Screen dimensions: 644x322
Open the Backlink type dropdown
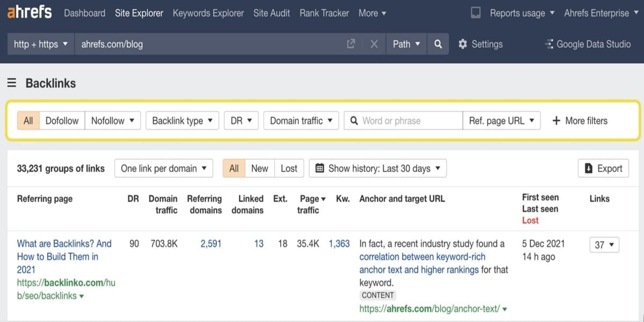pyautogui.click(x=182, y=121)
